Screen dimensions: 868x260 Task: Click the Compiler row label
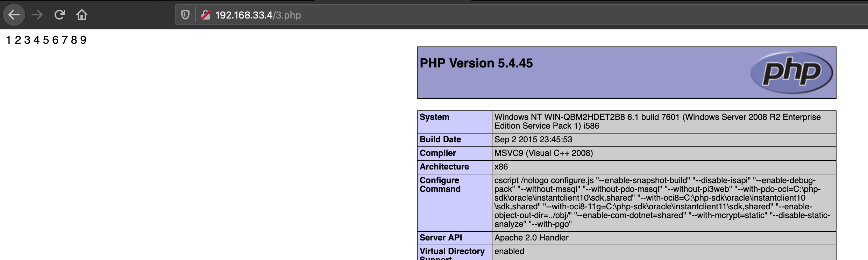(437, 153)
